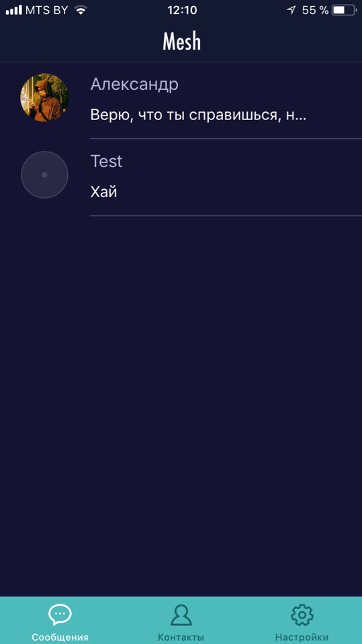Tap the location arrow status icon

tap(291, 10)
